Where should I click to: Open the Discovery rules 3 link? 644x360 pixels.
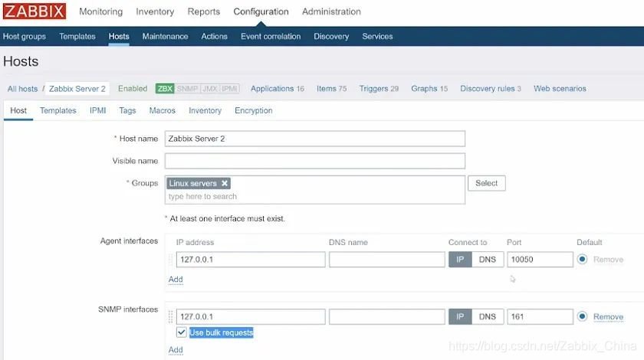coord(491,89)
